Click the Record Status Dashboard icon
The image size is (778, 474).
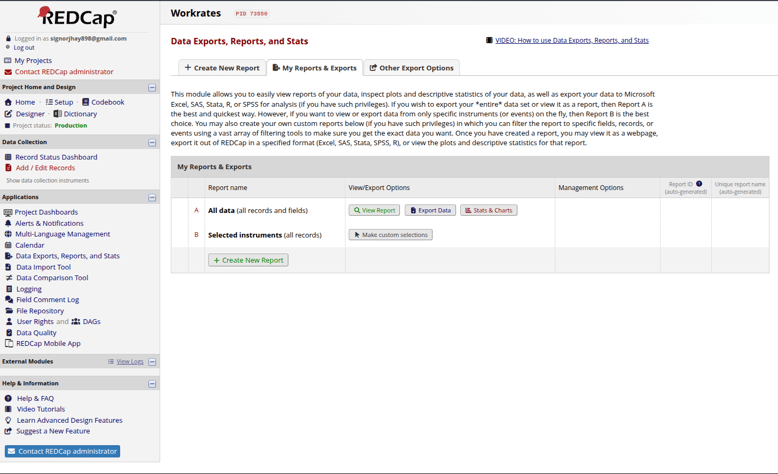[8, 157]
